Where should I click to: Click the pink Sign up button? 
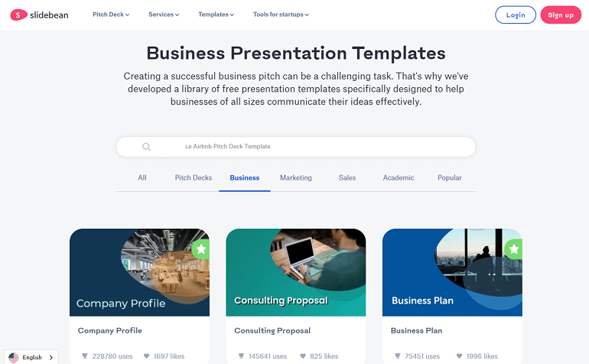tap(560, 15)
